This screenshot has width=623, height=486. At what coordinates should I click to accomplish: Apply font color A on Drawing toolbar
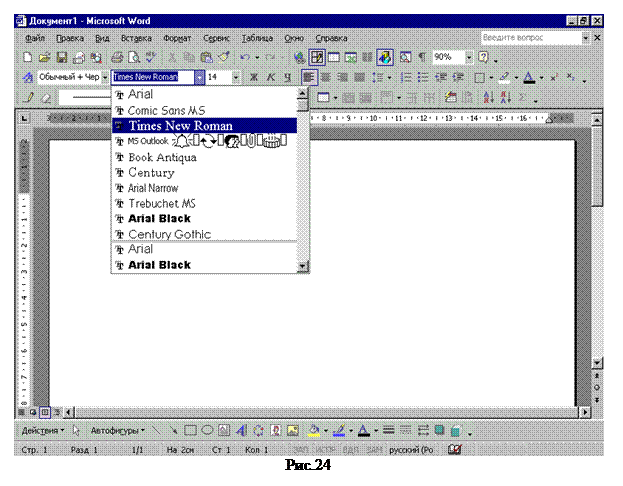click(364, 430)
